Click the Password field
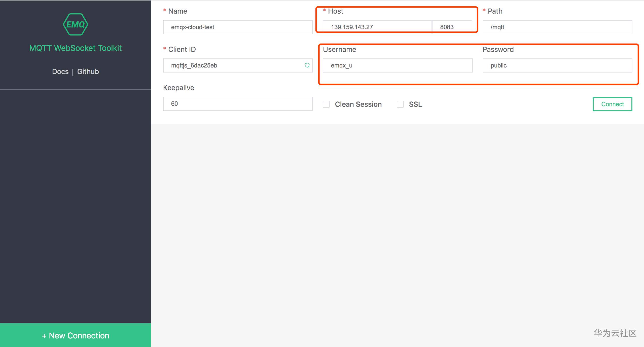The image size is (644, 347). tap(557, 65)
